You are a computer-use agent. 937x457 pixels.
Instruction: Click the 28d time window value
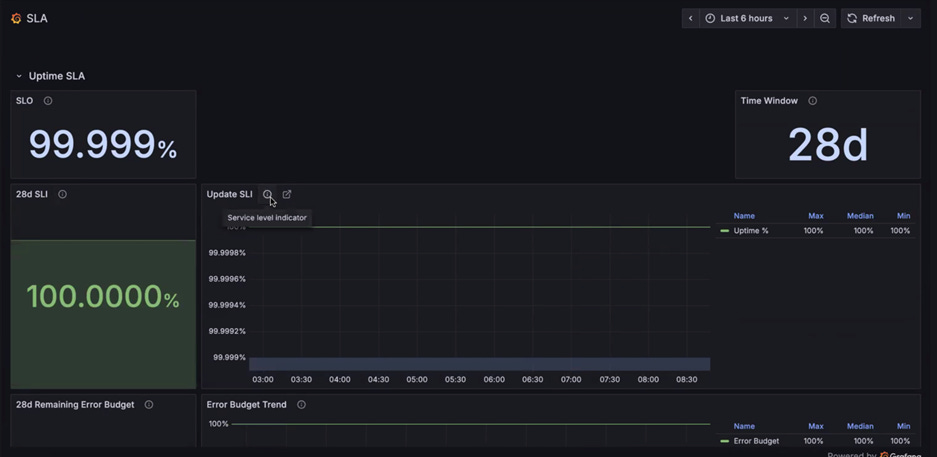[828, 145]
